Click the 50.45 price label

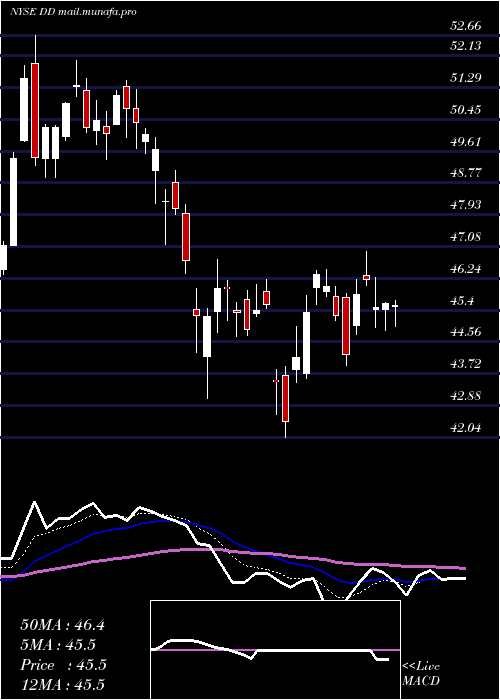tap(466, 109)
